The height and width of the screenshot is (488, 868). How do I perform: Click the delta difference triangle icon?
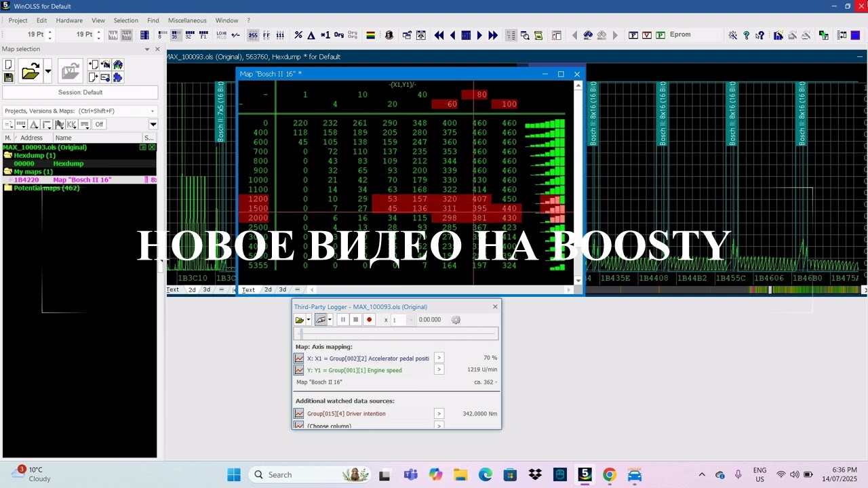(x=311, y=35)
